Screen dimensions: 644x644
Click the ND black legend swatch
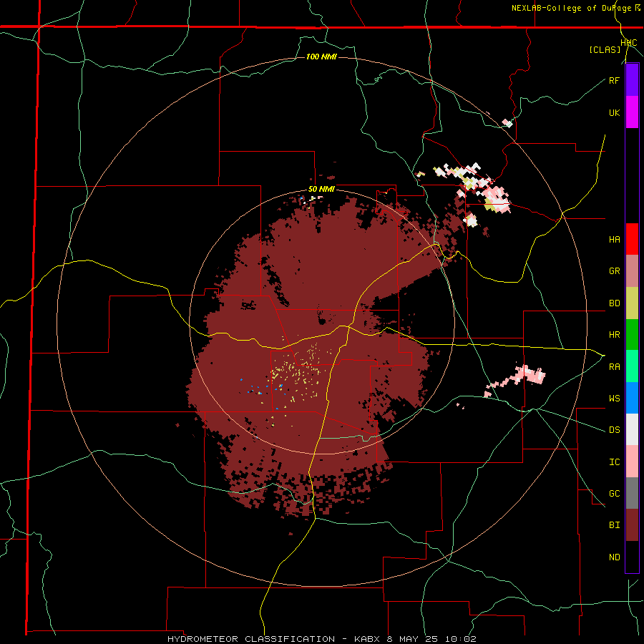point(632,557)
